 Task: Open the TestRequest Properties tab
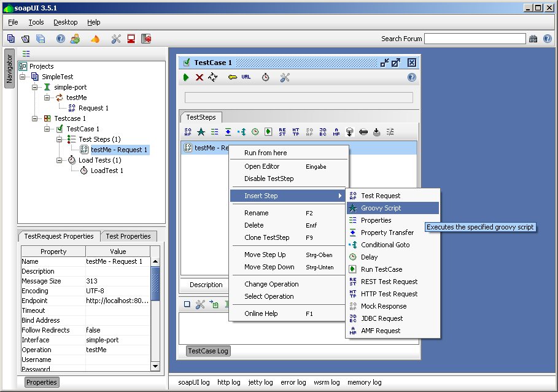(x=59, y=236)
